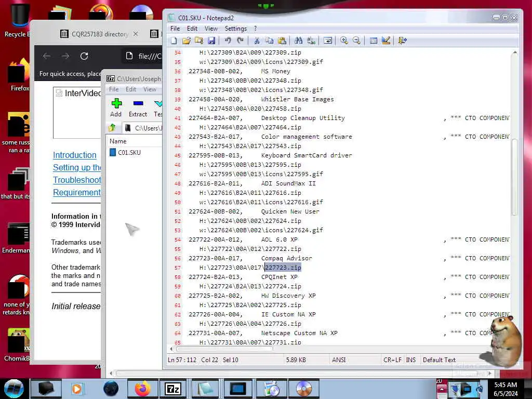This screenshot has height=399, width=532.
Task: Open the Firefox desktop shortcut
Action: pyautogui.click(x=19, y=75)
